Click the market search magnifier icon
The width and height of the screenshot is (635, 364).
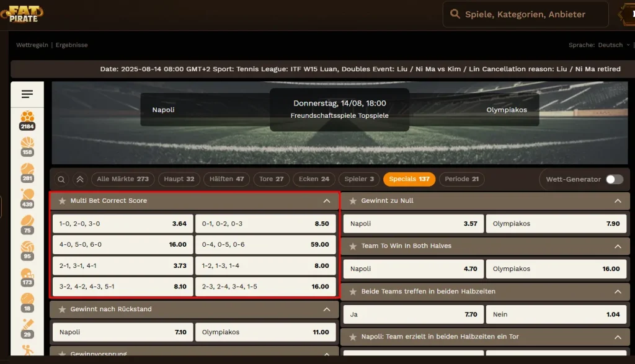point(61,179)
